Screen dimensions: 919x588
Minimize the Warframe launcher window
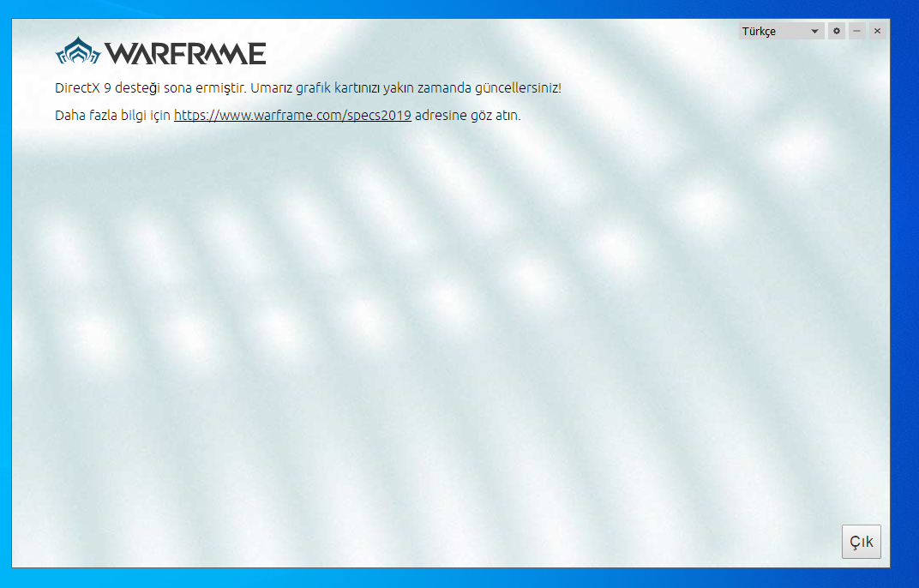point(857,31)
